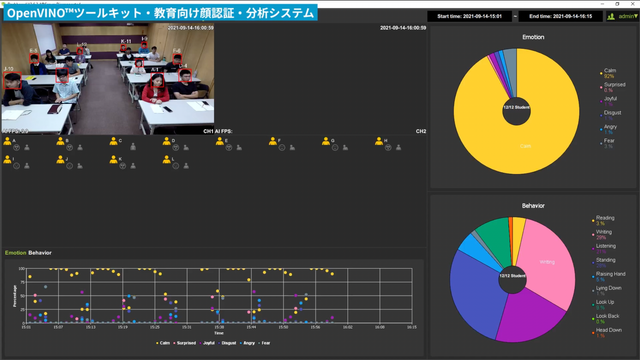Select student E person icon
Viewport: 640px width, 360px height.
(219, 141)
